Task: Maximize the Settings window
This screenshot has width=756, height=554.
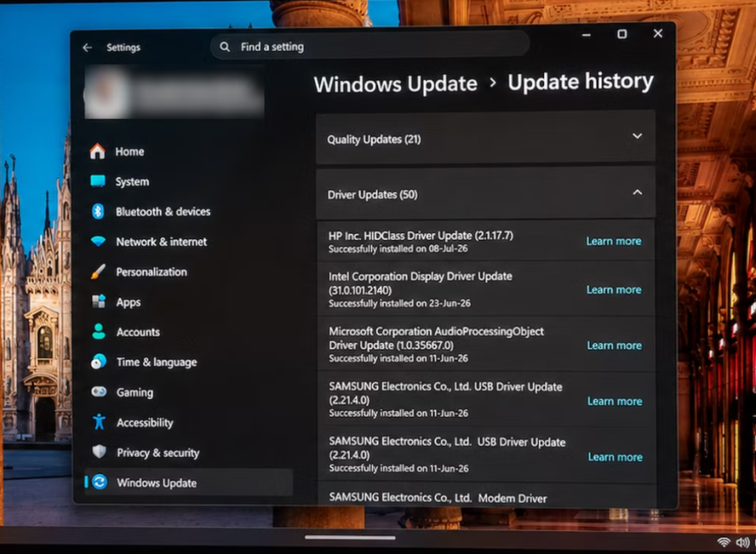Action: coord(622,33)
